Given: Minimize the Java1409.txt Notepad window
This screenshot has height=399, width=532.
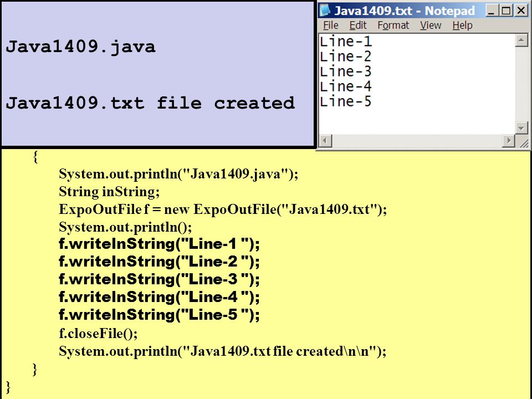Looking at the screenshot, I should tap(491, 11).
